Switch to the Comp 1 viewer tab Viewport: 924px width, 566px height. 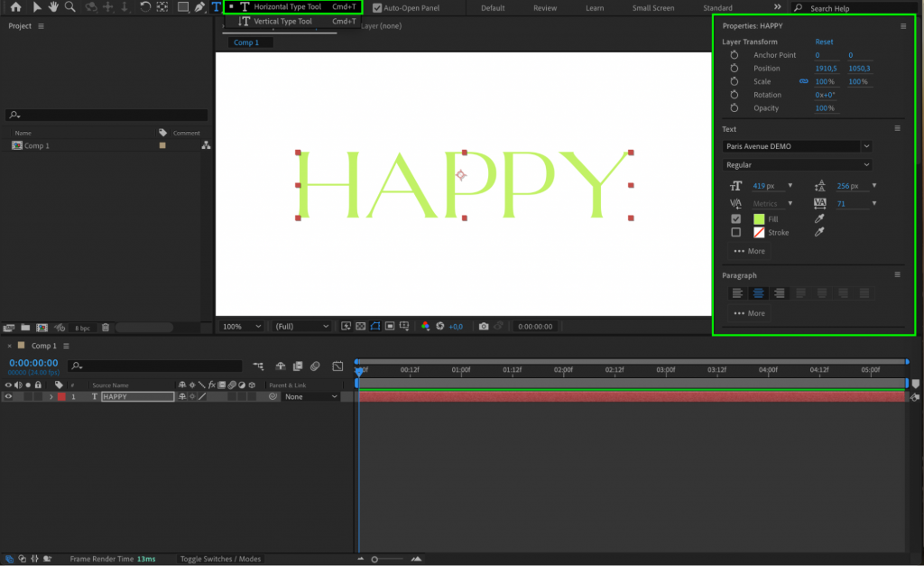[x=248, y=42]
